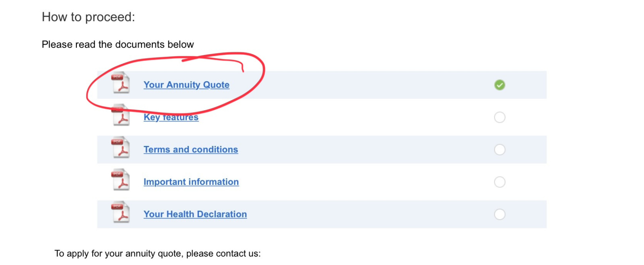Click the "Please read the documents below" text
This screenshot has width=644, height=265.
click(118, 44)
